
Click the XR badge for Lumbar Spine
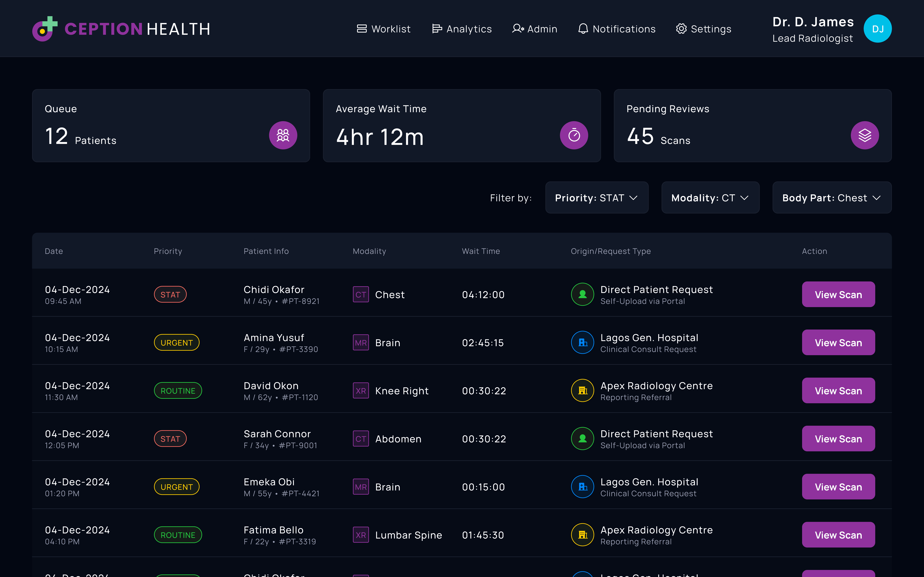click(x=360, y=535)
